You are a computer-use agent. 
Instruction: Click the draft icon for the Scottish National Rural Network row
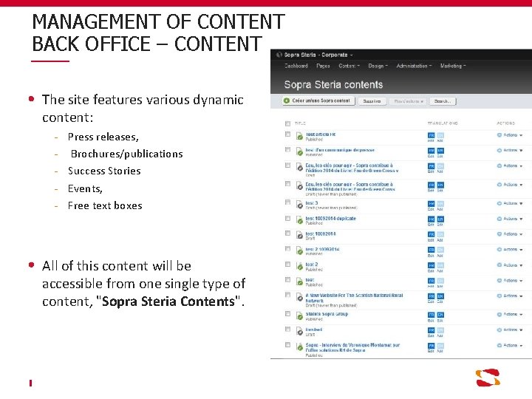point(299,297)
